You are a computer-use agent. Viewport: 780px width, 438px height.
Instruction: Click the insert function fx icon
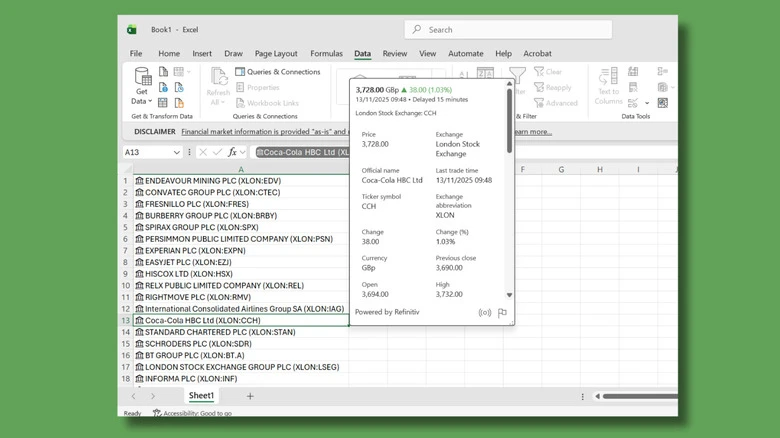coord(232,152)
